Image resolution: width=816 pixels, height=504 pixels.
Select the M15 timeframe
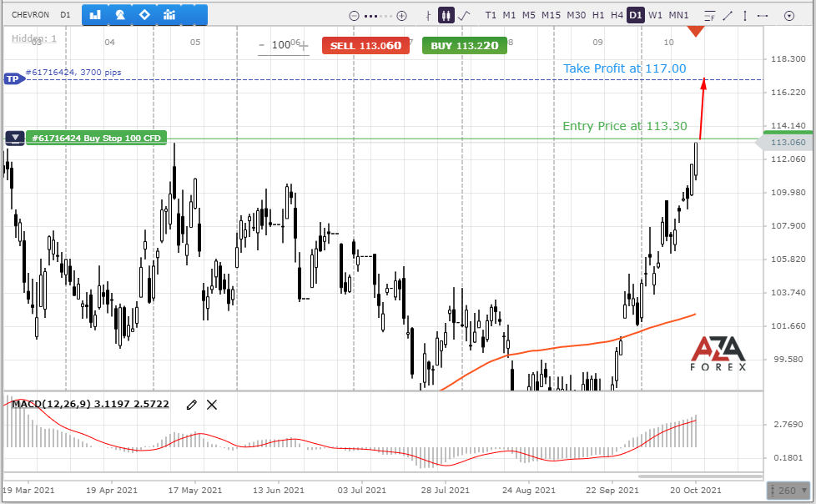coord(552,15)
